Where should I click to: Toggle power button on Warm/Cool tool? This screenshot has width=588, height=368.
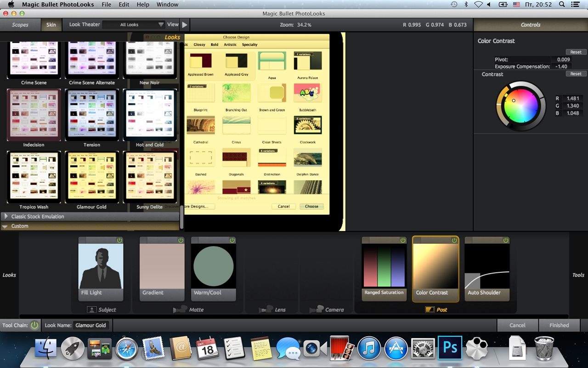coord(232,240)
